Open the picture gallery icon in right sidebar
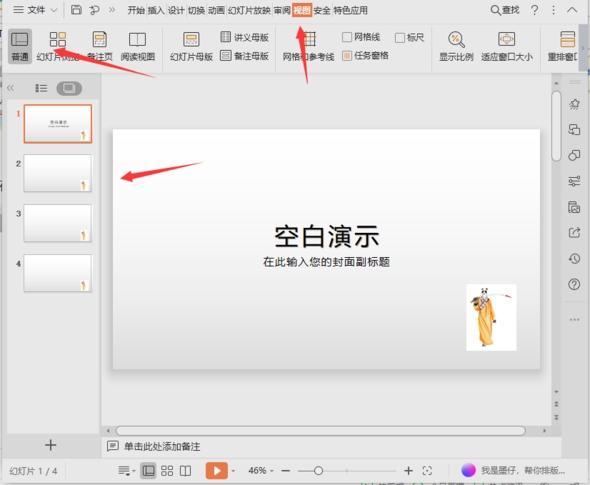Screen dimensions: 590x485 574,207
